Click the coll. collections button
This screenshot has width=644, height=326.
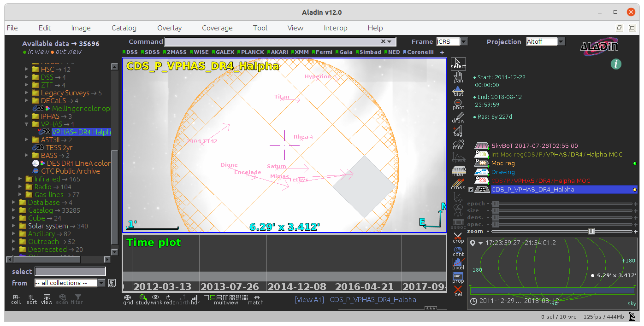tap(16, 299)
